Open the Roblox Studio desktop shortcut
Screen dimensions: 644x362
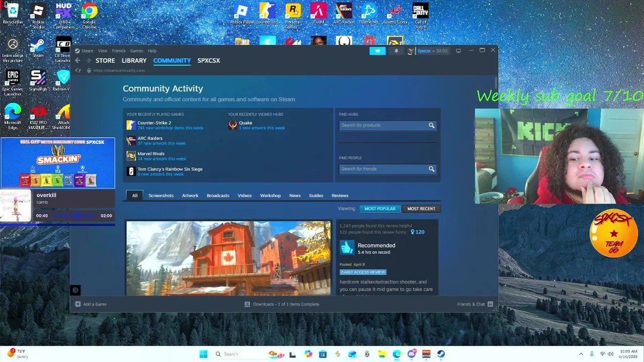[x=38, y=15]
